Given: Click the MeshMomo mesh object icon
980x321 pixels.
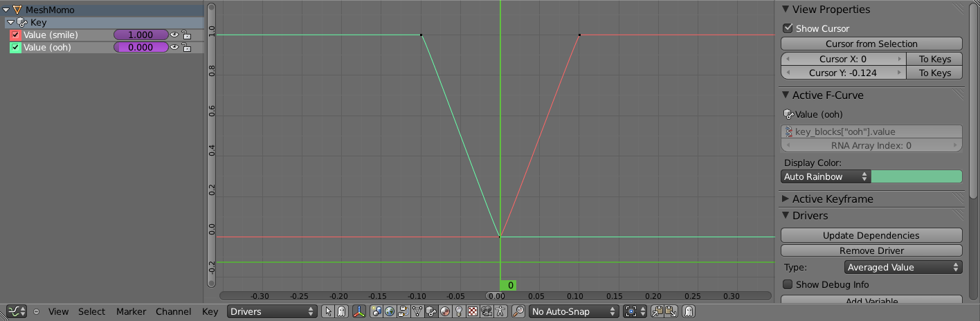Looking at the screenshot, I should point(18,10).
